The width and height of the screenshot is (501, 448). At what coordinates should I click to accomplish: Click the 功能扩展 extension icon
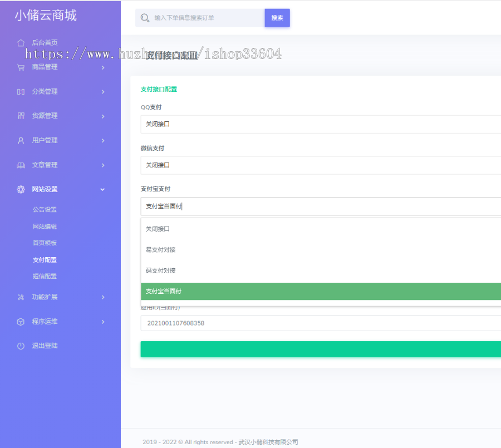pyautogui.click(x=21, y=297)
